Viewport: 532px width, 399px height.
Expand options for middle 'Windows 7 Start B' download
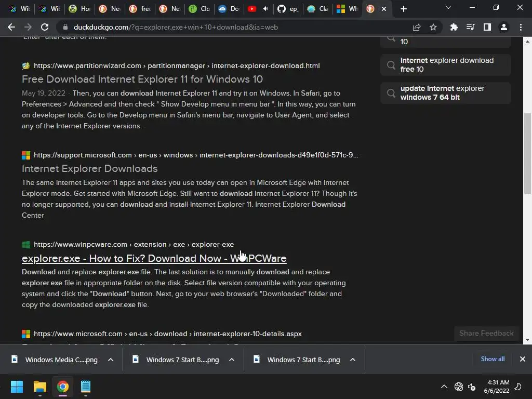point(232,360)
